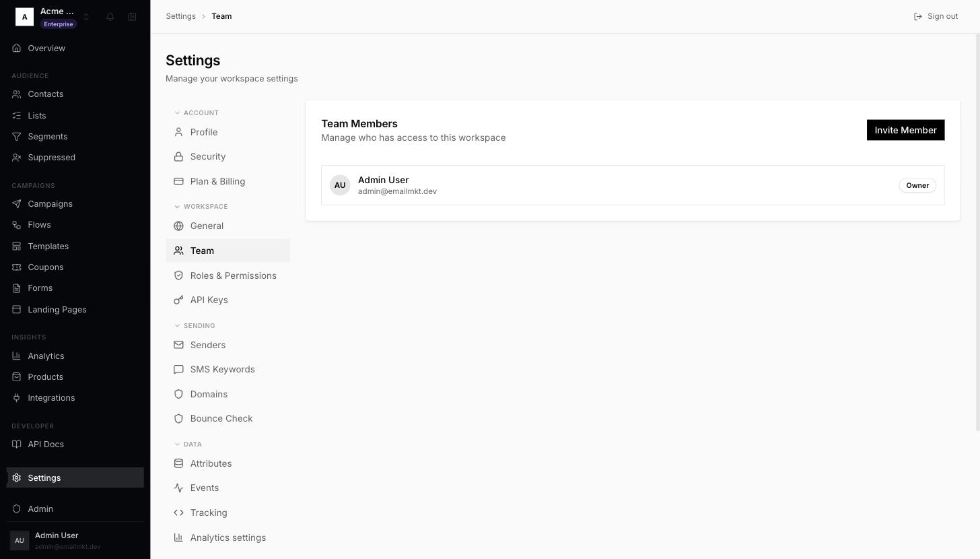
Task: Click the Contacts people icon
Action: (17, 94)
